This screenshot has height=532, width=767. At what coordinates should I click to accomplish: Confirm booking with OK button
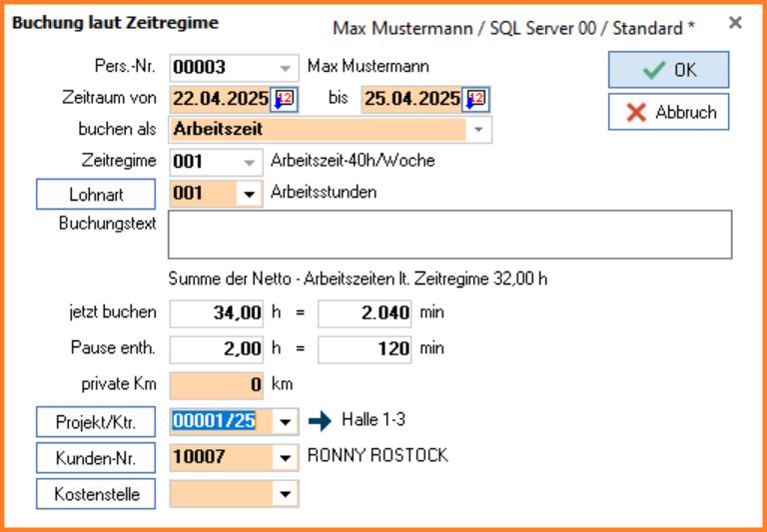(668, 70)
